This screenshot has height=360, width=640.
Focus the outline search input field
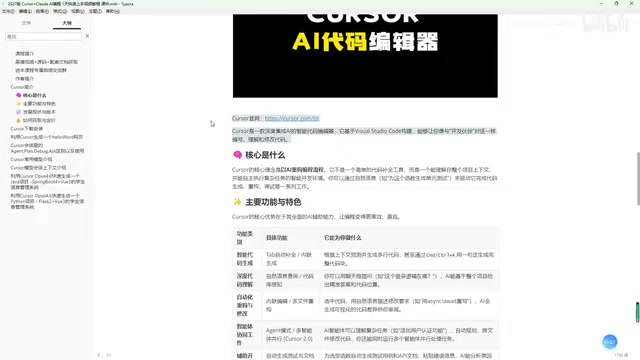click(43, 36)
